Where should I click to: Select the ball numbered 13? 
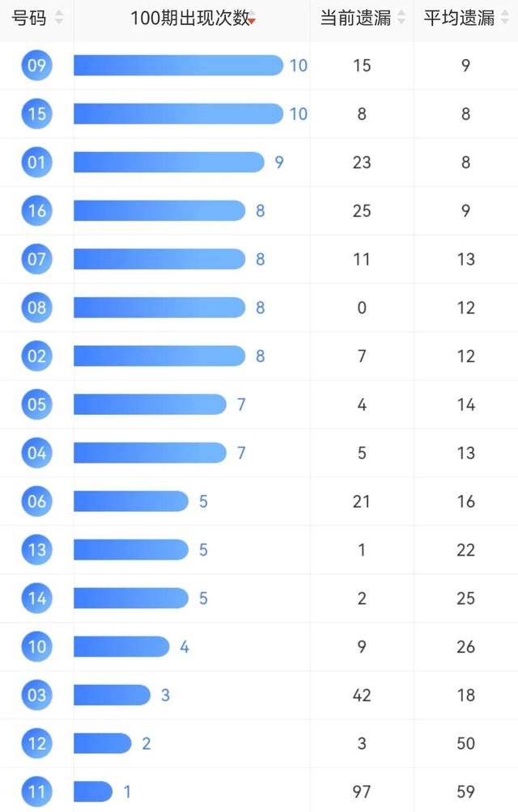pos(36,549)
